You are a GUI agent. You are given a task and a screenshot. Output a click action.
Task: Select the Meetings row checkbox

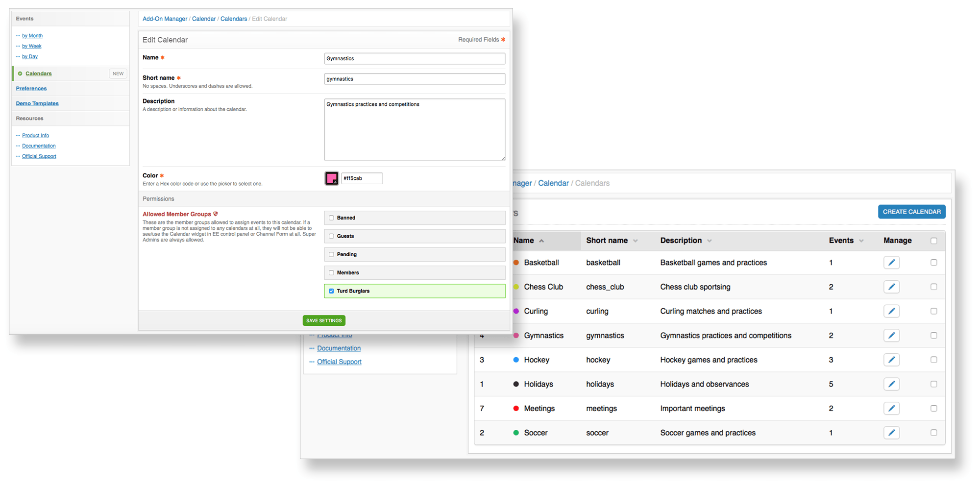pyautogui.click(x=933, y=408)
